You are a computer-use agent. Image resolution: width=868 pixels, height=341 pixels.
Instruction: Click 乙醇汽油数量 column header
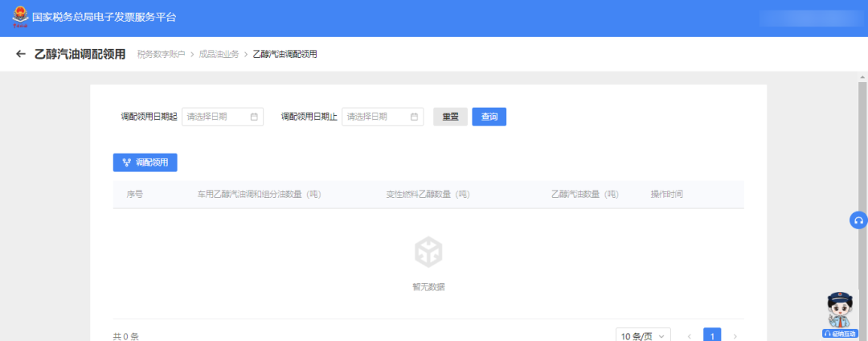pyautogui.click(x=584, y=195)
